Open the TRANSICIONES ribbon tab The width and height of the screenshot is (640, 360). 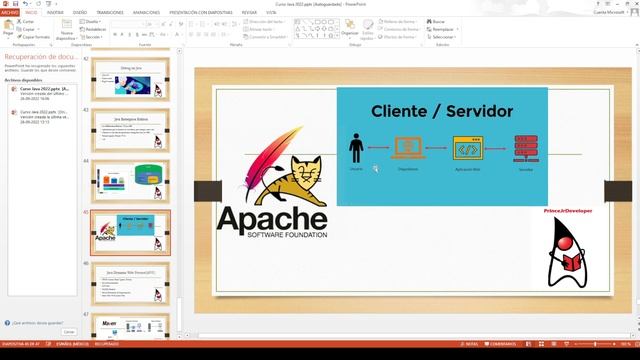tap(110, 12)
